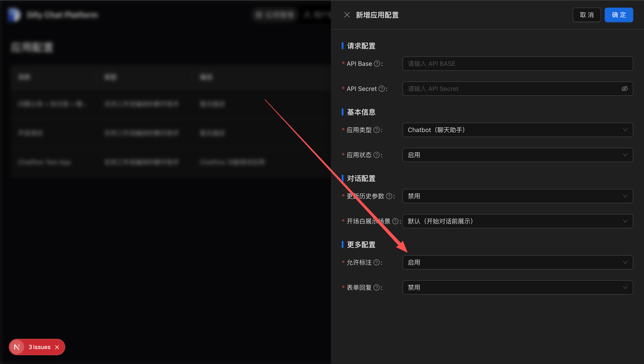Close the 新增应用配置 drawer with the X
The height and width of the screenshot is (364, 644).
click(347, 15)
